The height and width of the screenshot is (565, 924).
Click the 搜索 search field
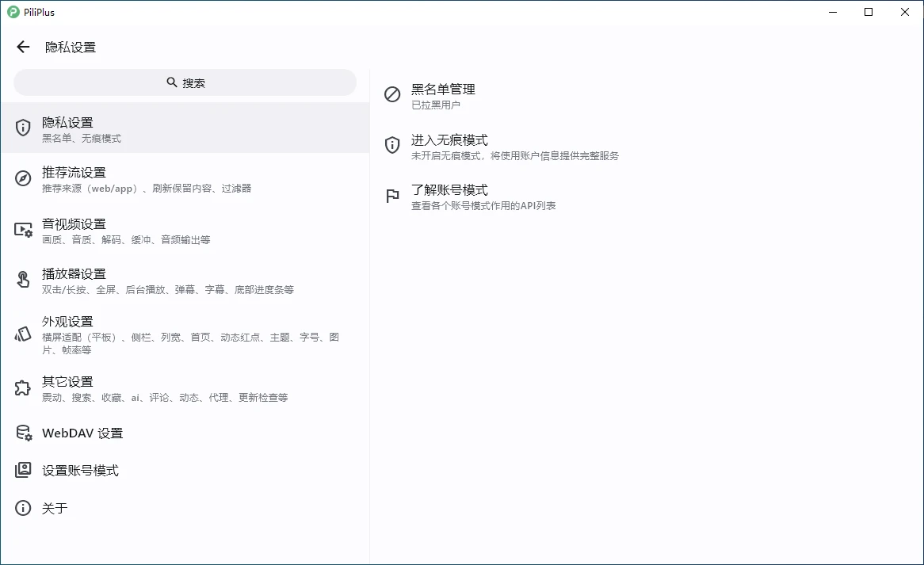coord(185,82)
